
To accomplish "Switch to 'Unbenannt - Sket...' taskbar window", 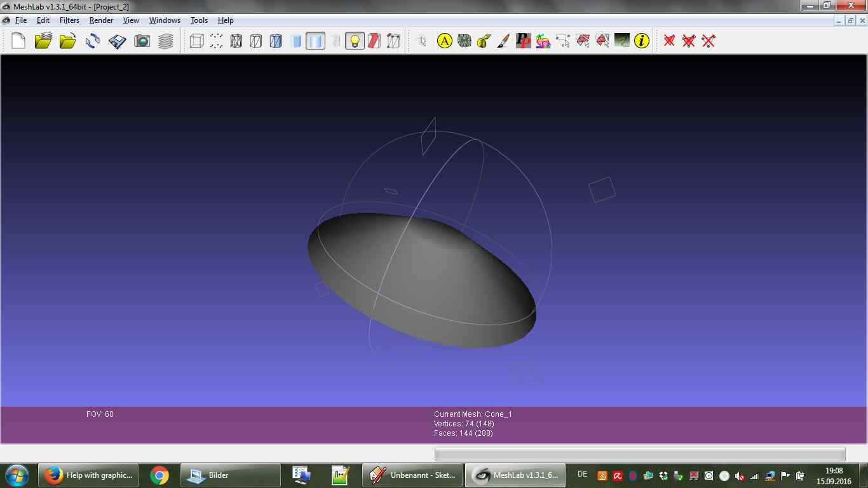I will 412,475.
